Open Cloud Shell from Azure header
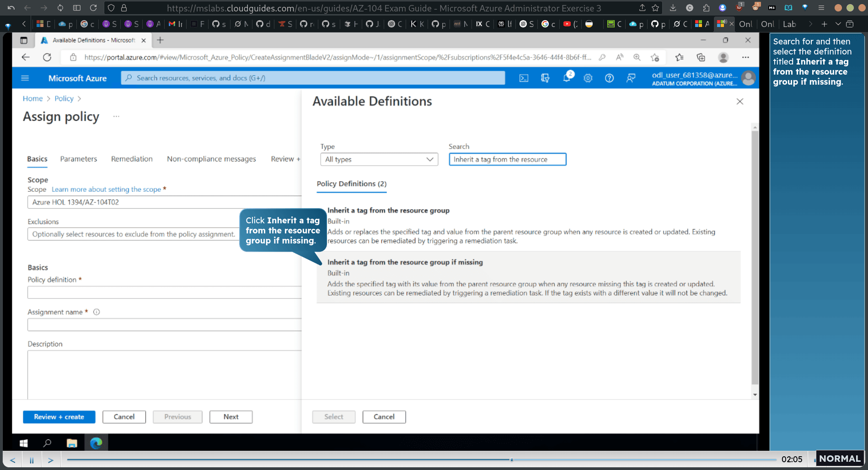 [524, 78]
